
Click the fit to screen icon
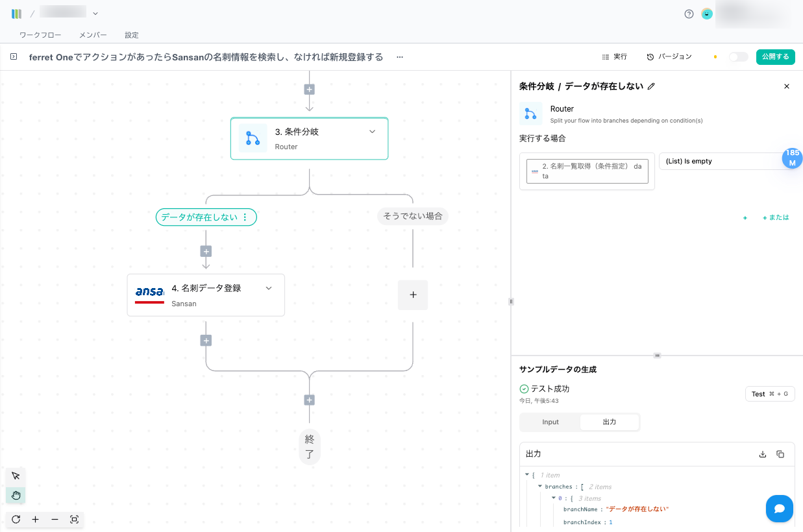[x=74, y=520]
